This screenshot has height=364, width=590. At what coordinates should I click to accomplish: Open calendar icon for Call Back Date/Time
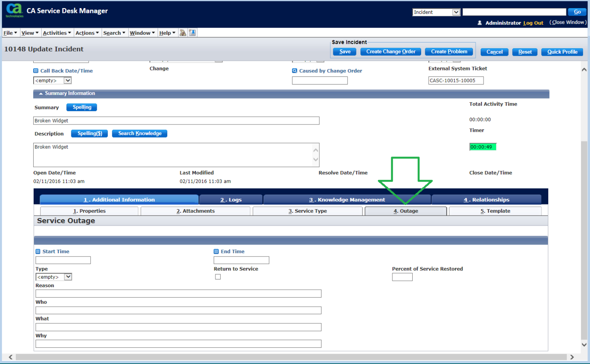click(x=36, y=71)
